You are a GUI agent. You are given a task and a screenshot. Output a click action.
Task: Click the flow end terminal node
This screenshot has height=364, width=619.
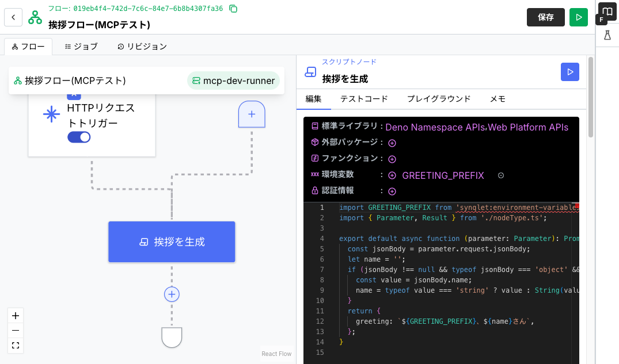(172, 337)
